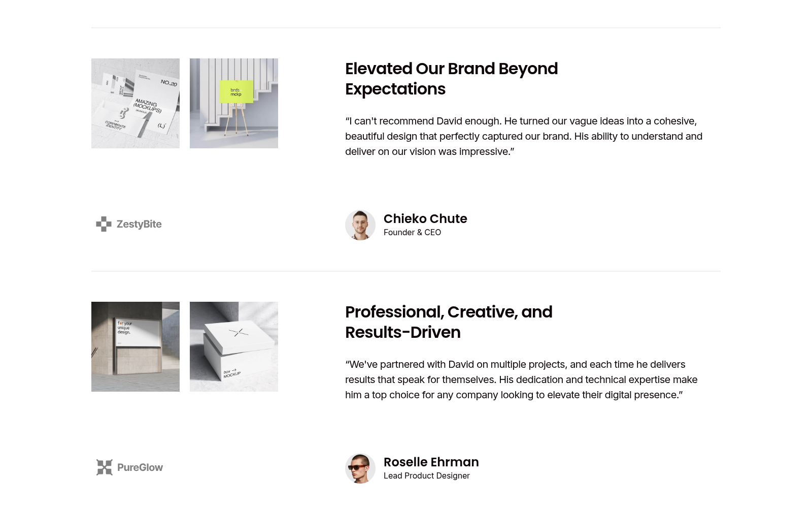
Task: Open Chieko Chute's round avatar photo
Action: (360, 225)
